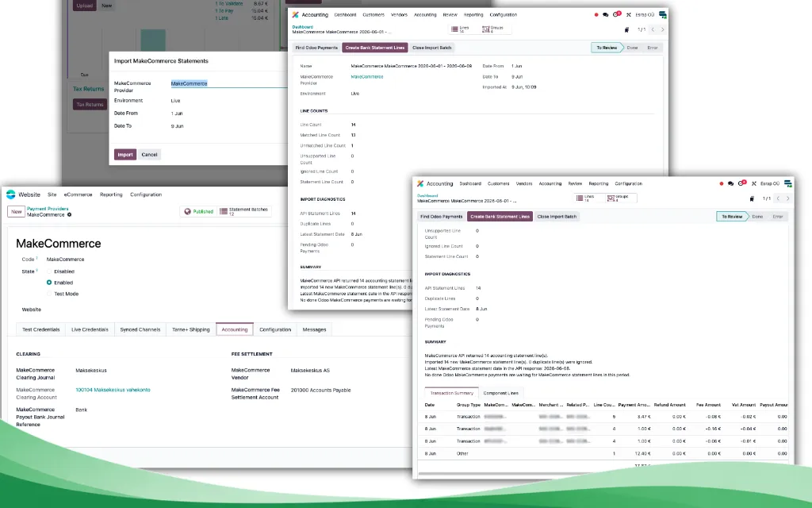The width and height of the screenshot is (812, 508).
Task: Click Close Import Batch in lower-right Accounting window
Action: [557, 217]
